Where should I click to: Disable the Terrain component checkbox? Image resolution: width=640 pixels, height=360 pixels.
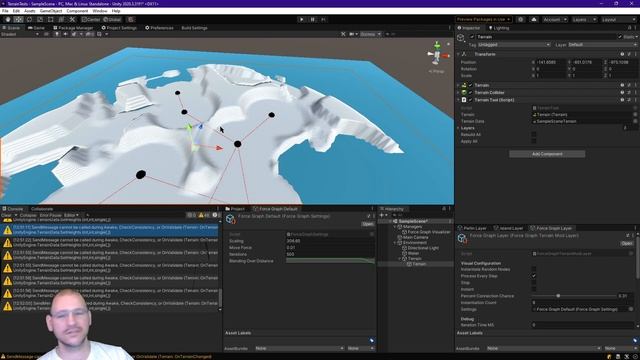[470, 85]
